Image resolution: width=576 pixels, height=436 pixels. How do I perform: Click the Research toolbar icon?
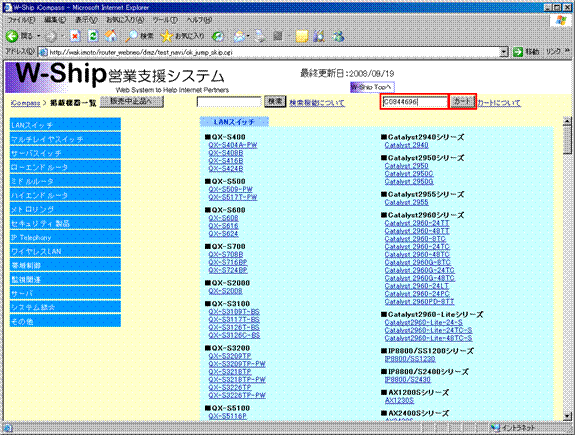point(319,36)
